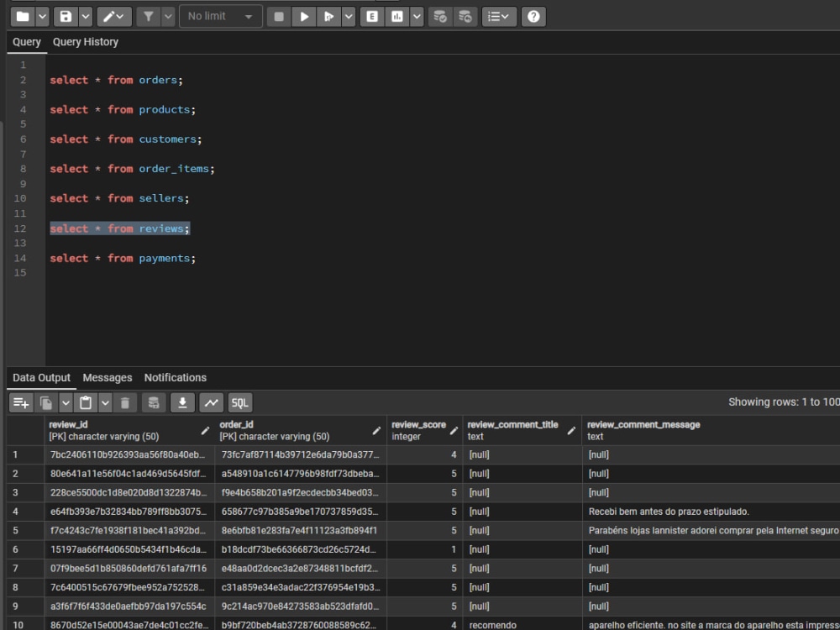Expand the explain options dropdown arrow

point(417,17)
